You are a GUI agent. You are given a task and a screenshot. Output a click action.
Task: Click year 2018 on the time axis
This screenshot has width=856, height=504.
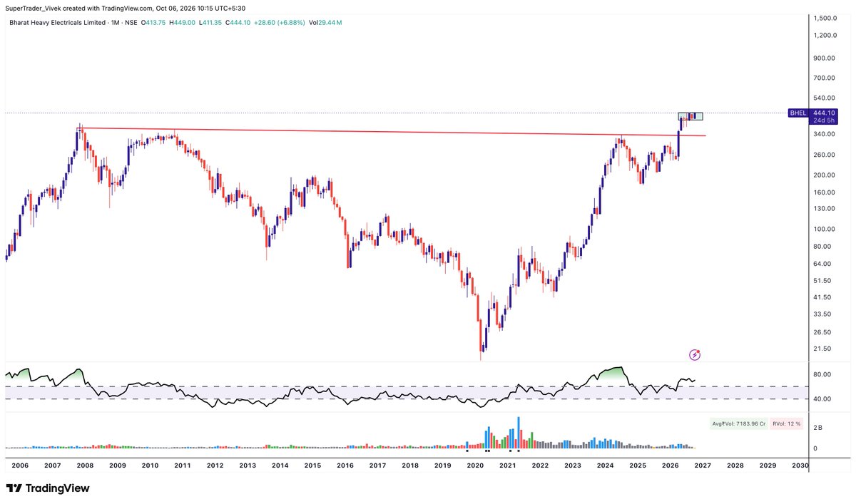click(410, 466)
